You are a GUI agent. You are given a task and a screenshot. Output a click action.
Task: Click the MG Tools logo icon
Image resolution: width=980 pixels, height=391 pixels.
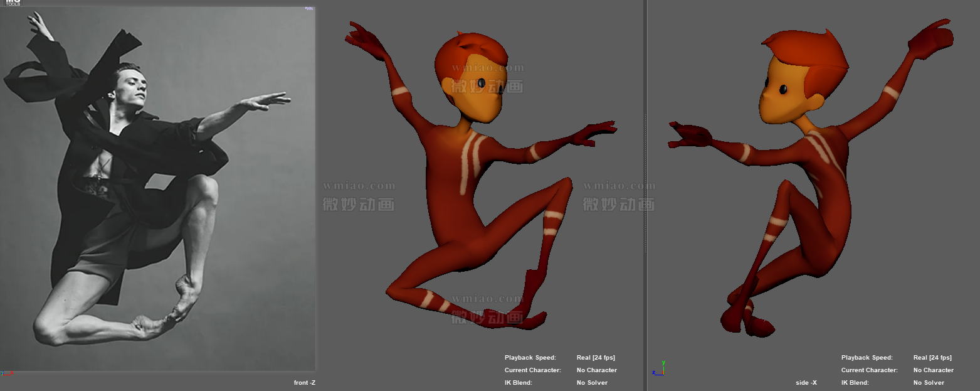pyautogui.click(x=13, y=3)
